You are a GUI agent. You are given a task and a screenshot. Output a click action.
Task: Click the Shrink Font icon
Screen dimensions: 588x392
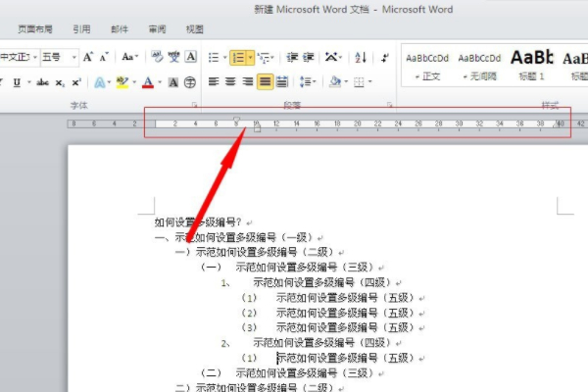pos(104,58)
